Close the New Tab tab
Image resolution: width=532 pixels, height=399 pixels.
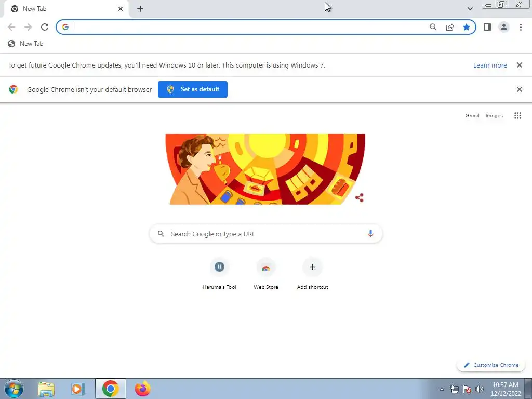pos(121,9)
